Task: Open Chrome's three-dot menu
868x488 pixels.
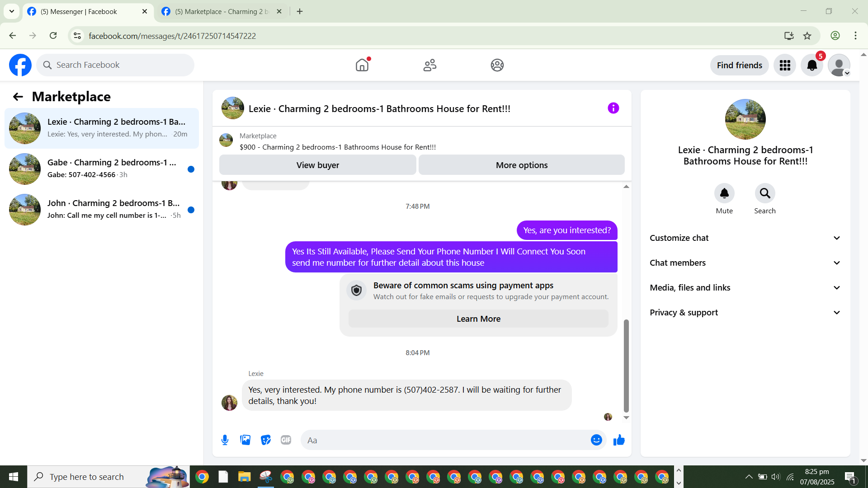Action: pyautogui.click(x=855, y=36)
